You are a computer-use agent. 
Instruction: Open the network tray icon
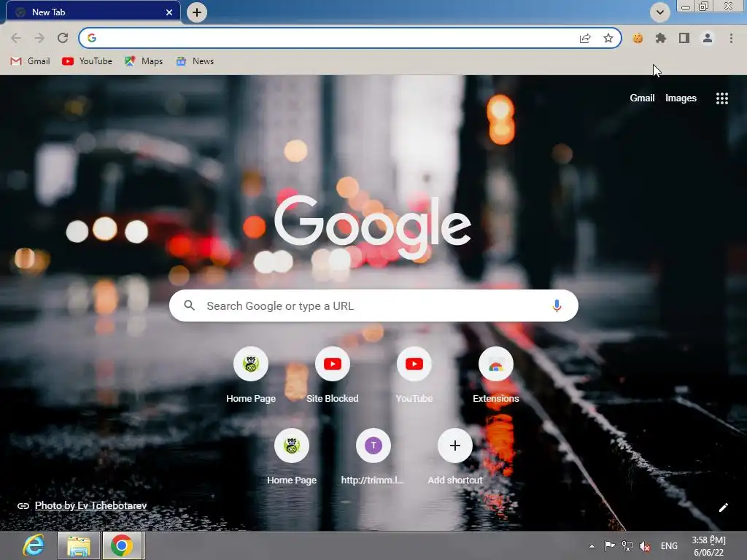pyautogui.click(x=627, y=546)
